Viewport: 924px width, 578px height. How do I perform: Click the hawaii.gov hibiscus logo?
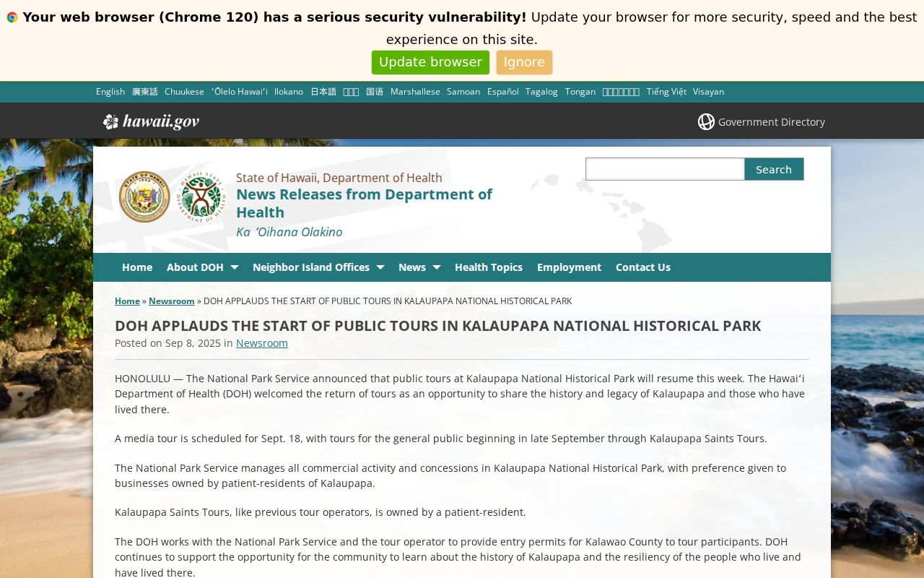[x=151, y=121]
